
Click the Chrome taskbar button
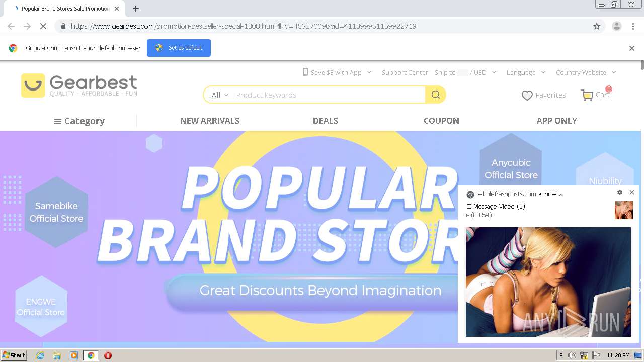(x=91, y=355)
